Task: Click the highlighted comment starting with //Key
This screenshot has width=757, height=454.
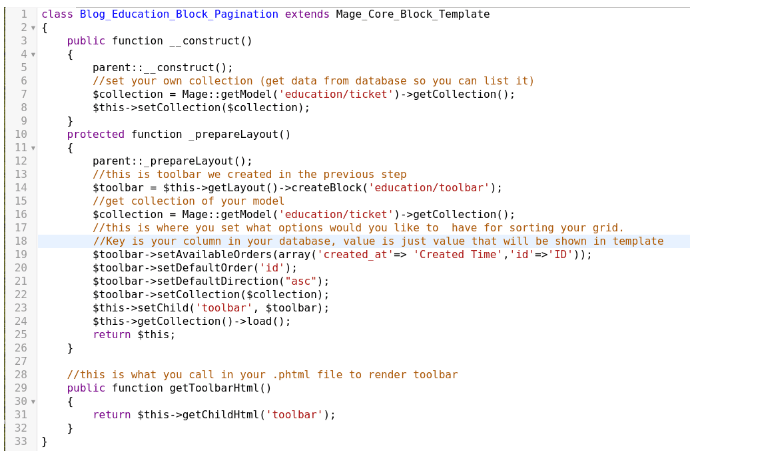Action: (x=377, y=241)
